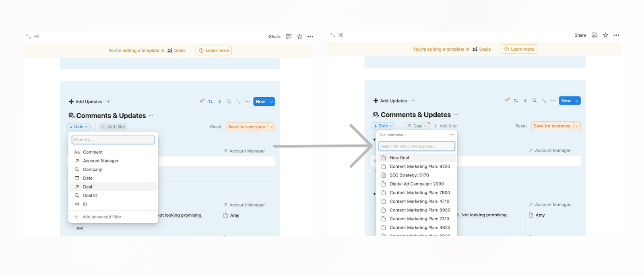Add a view with plus in left window
The height and width of the screenshot is (275, 644).
108,102
